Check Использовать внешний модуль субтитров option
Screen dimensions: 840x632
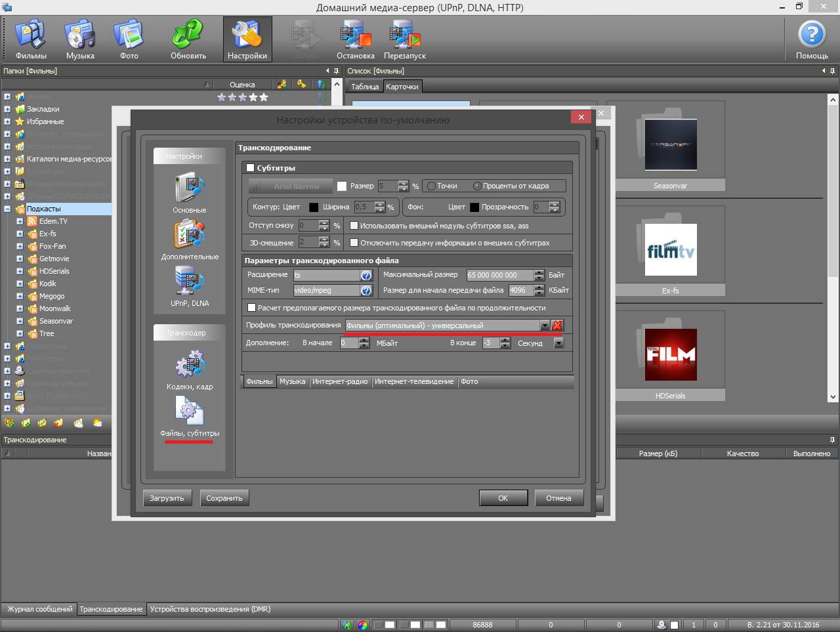pos(354,226)
